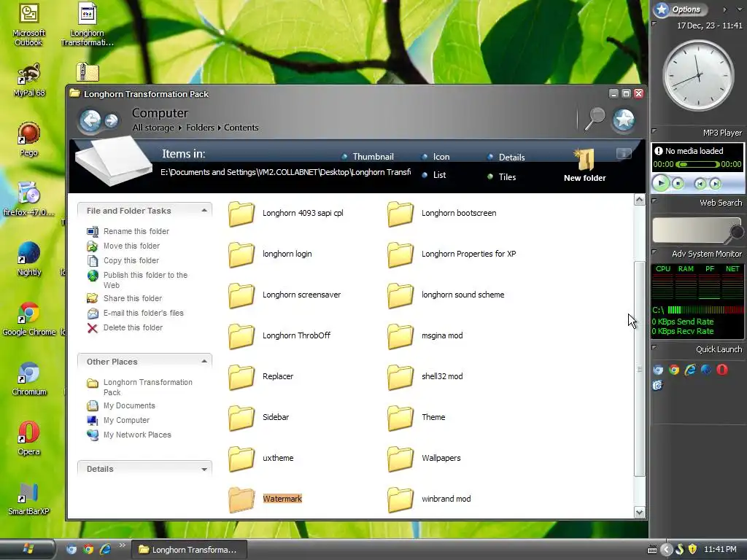
Task: Click the Forward arrow in explorer header
Action: tap(112, 120)
